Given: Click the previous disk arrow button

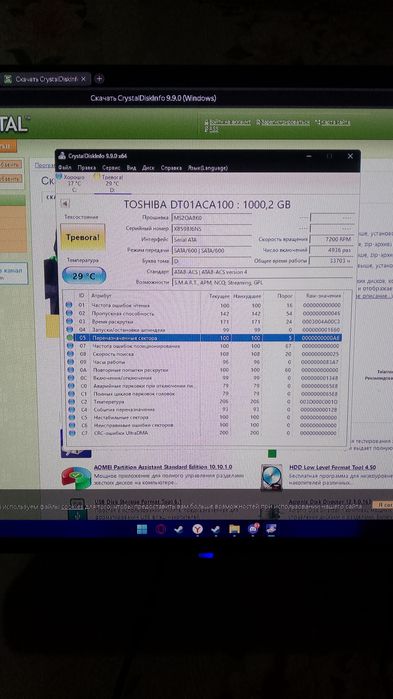Looking at the screenshot, I should tap(65, 203).
